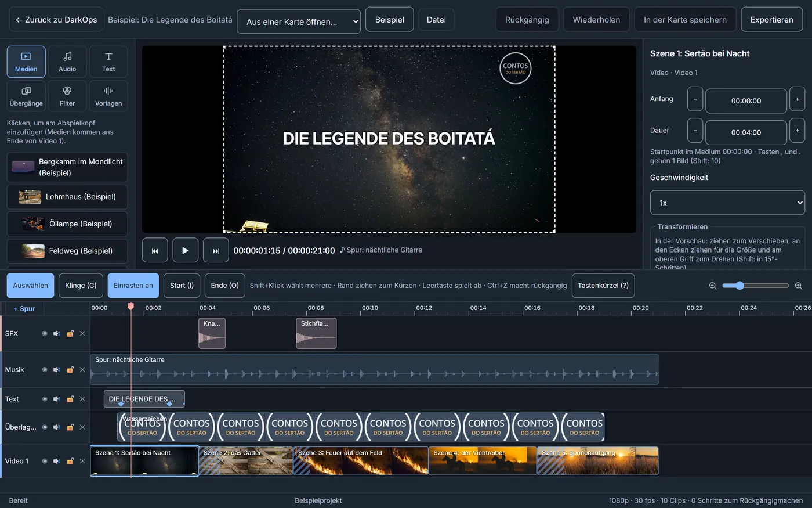Switch to the Audio tab

67,62
